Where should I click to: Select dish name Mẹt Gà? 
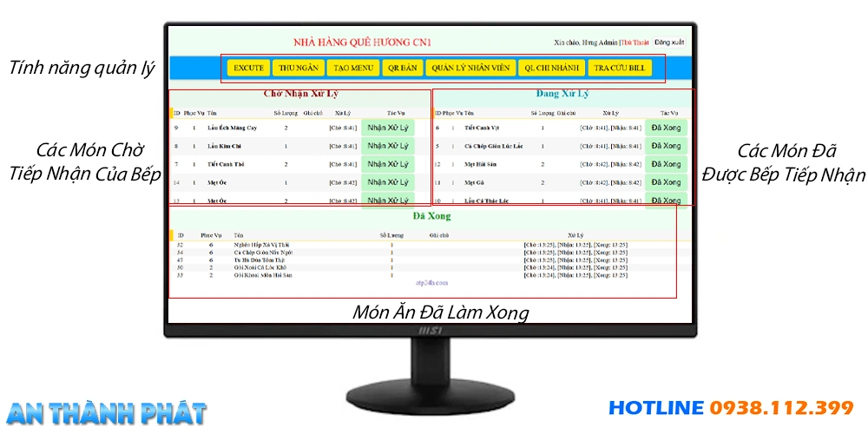475,182
